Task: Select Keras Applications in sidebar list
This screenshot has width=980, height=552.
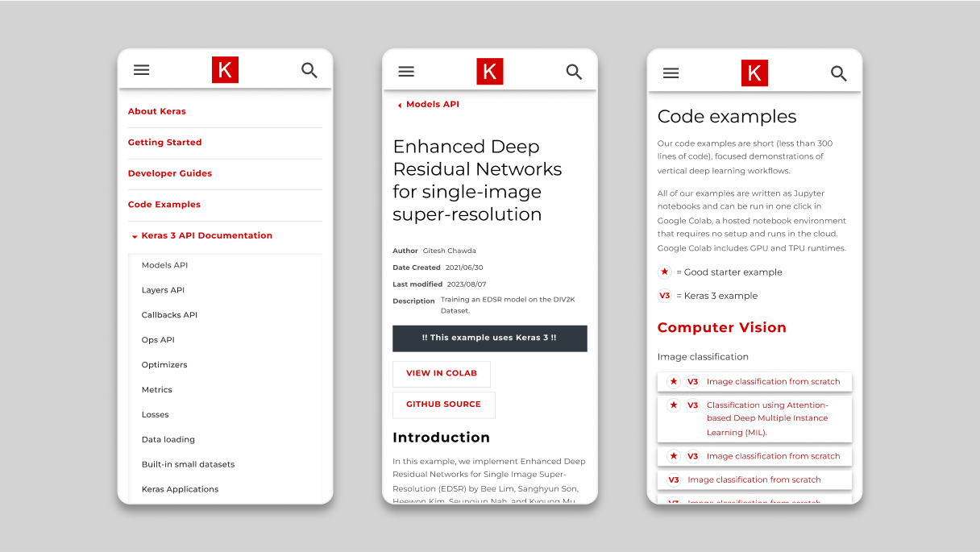Action: [180, 489]
